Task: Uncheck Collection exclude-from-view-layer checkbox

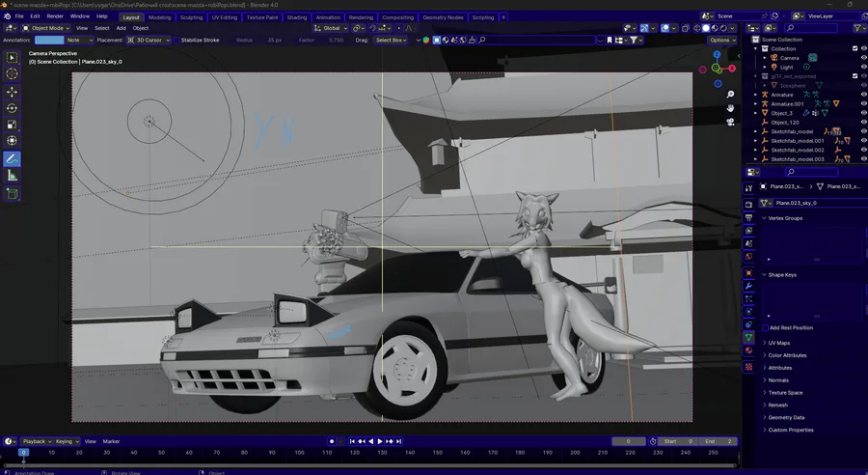Action: (x=854, y=49)
